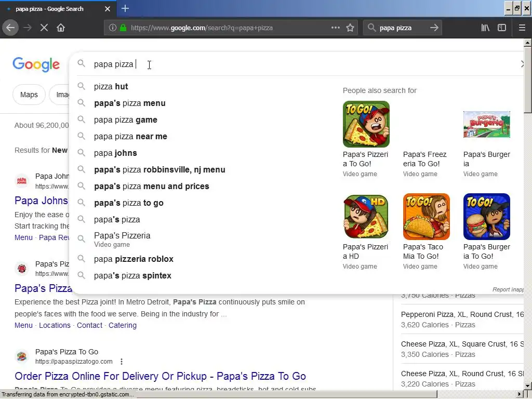Choose the 'pizza hut' suggestion
Image resolution: width=532 pixels, height=399 pixels.
pyautogui.click(x=111, y=87)
